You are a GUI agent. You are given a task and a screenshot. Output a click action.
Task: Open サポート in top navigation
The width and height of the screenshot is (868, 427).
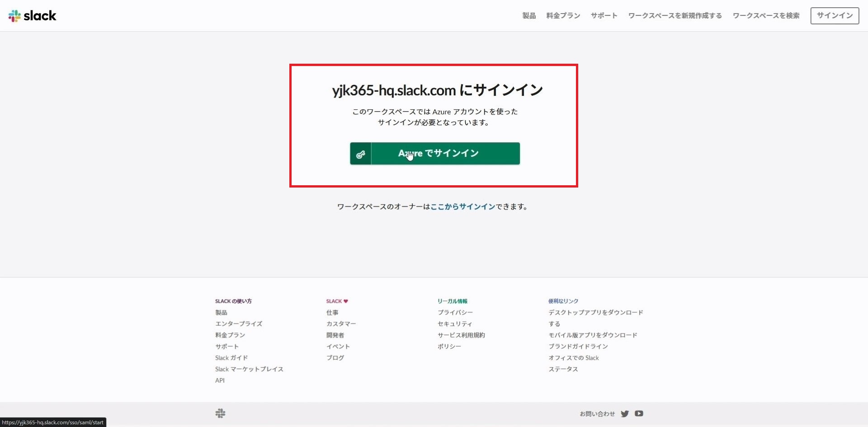[604, 15]
